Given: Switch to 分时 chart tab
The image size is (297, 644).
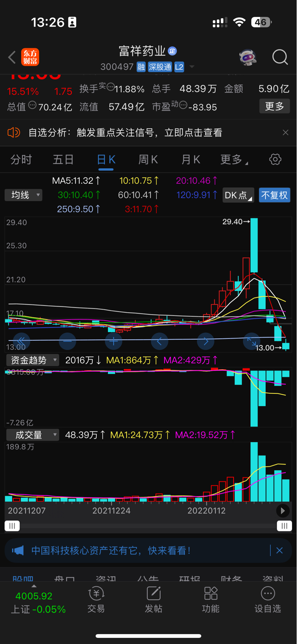Looking at the screenshot, I should (21, 159).
